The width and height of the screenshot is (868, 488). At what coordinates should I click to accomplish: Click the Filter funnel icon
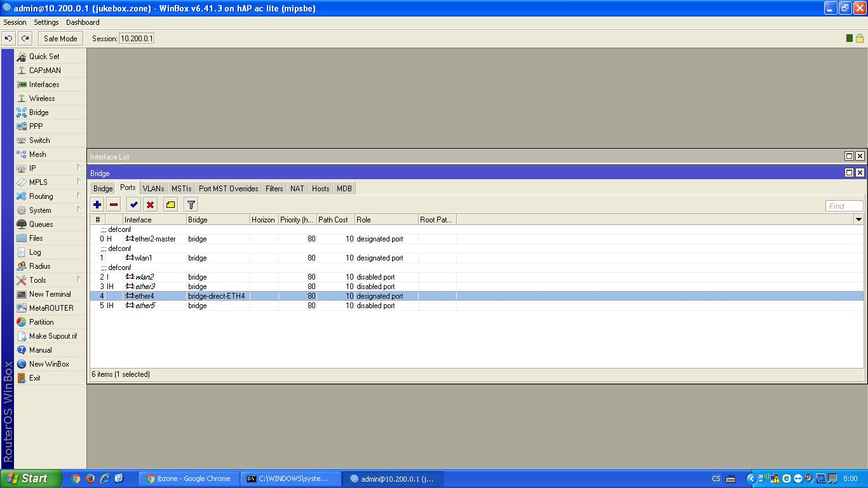[191, 205]
